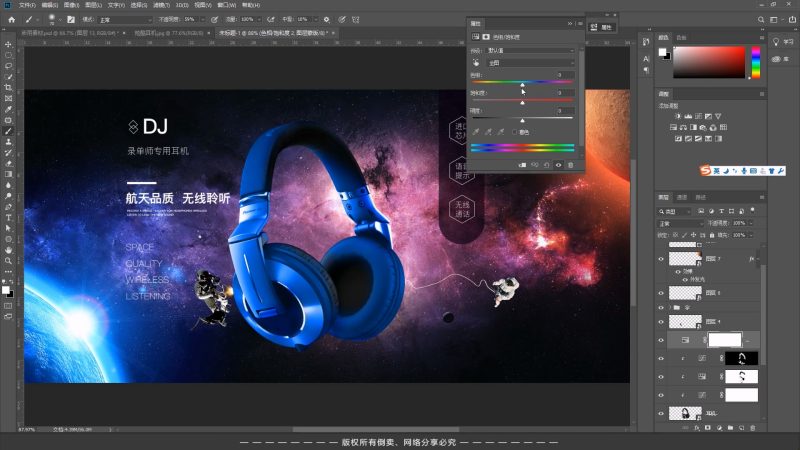Image resolution: width=800 pixels, height=450 pixels.
Task: Click the Home icon in options bar
Action: tap(9, 18)
